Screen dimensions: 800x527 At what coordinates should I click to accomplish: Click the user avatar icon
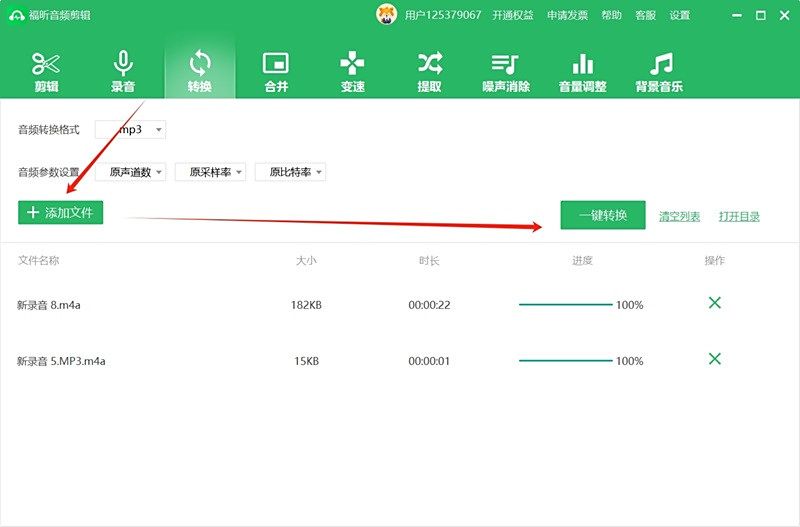[x=387, y=15]
